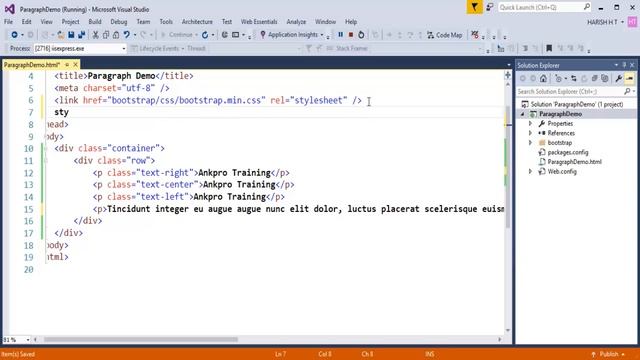The height and width of the screenshot is (360, 640).
Task: Click the Publish button in status bar
Action: coord(608,354)
